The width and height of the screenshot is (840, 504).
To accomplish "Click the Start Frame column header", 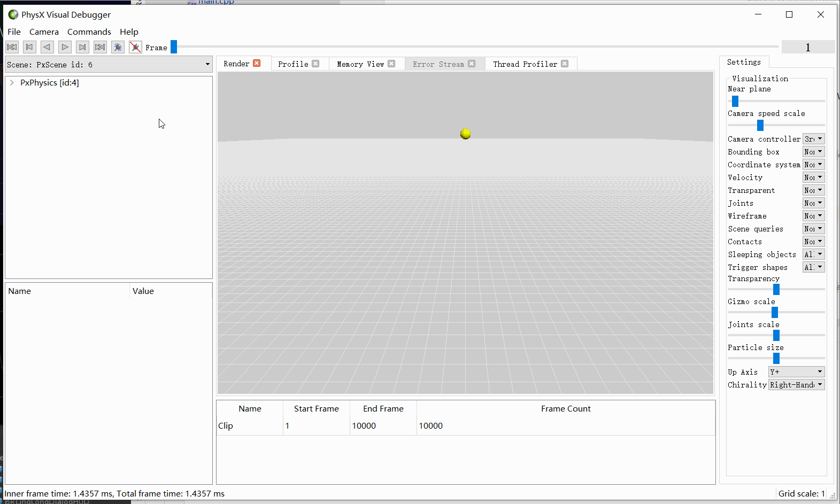I will point(317,408).
